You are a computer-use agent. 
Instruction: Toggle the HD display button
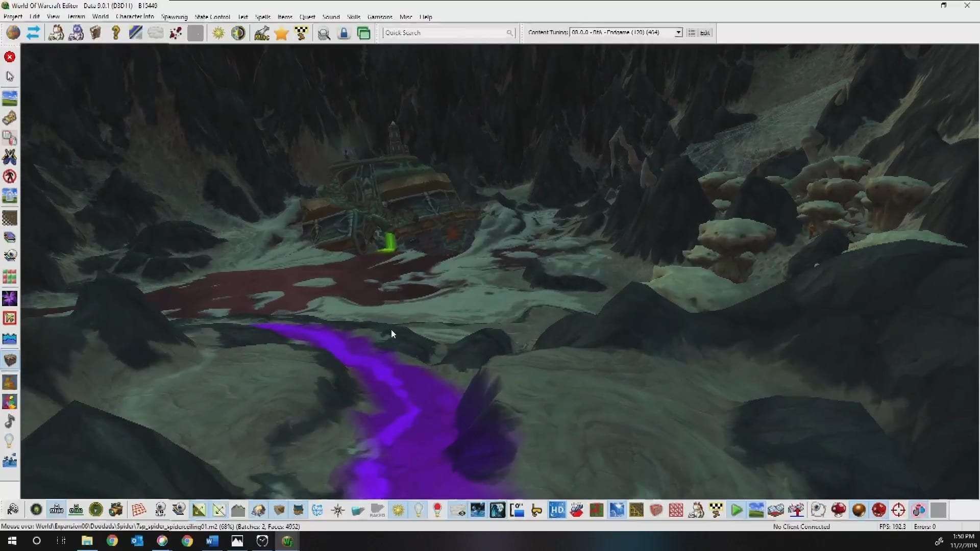[557, 510]
